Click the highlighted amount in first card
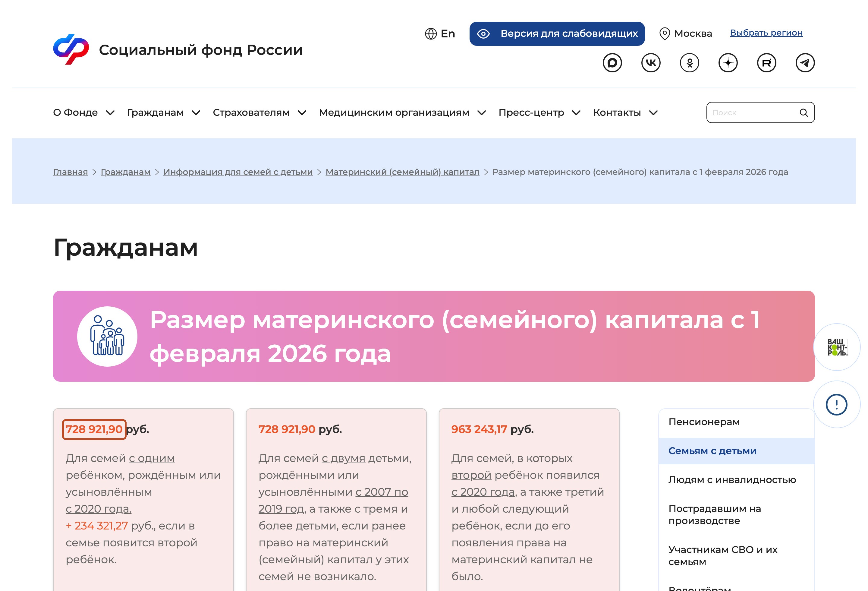This screenshot has width=868, height=591. 94,429
